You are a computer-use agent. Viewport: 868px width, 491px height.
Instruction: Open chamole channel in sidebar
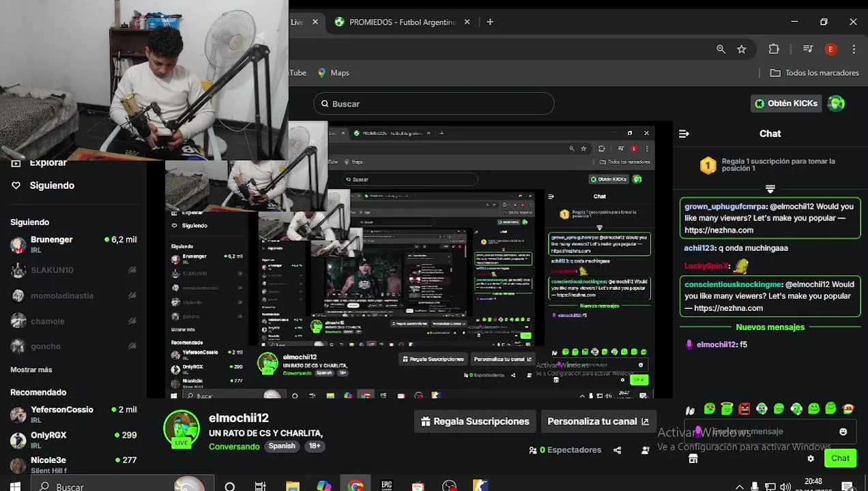[73, 321]
